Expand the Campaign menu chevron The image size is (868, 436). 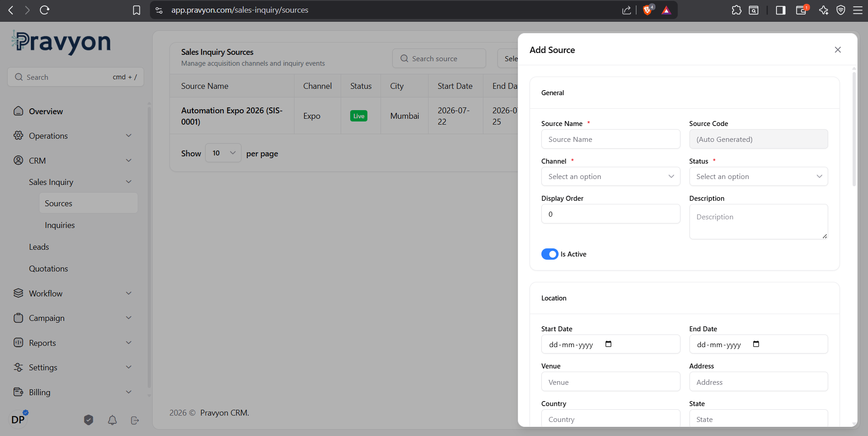tap(129, 318)
